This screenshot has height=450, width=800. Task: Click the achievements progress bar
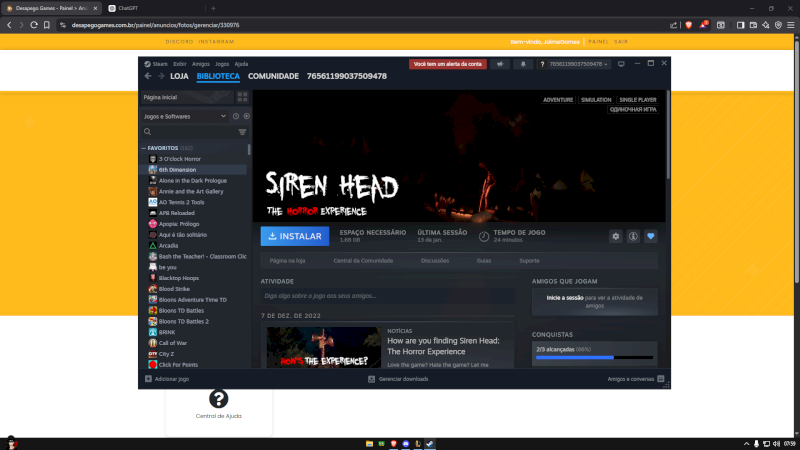click(594, 357)
